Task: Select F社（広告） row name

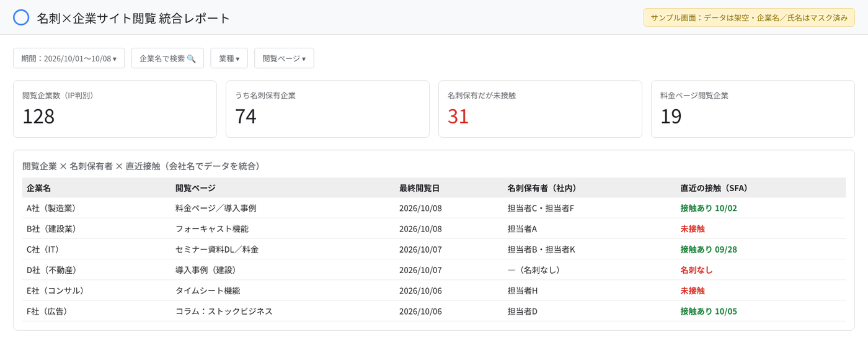Action: tap(47, 311)
